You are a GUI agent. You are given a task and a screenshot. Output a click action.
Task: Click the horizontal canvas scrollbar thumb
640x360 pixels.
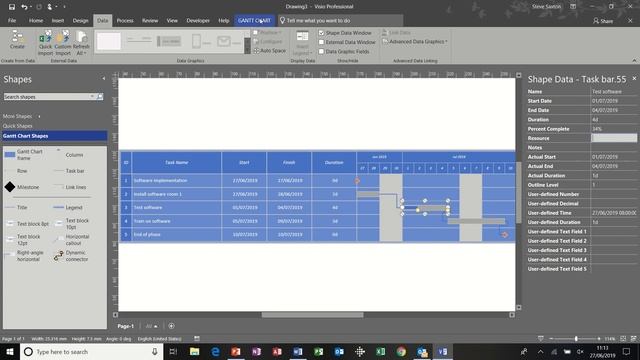tap(312, 315)
